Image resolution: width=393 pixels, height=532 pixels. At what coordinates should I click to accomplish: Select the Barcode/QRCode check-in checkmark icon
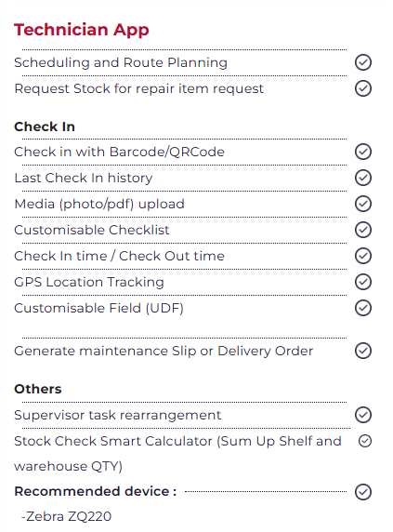click(x=363, y=152)
